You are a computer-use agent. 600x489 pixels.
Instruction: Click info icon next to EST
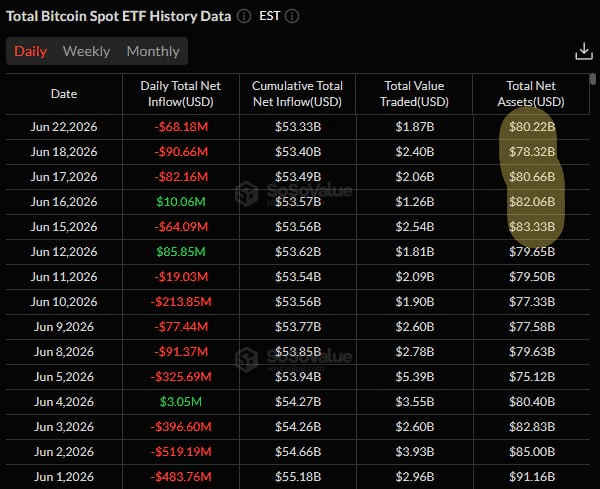point(292,16)
